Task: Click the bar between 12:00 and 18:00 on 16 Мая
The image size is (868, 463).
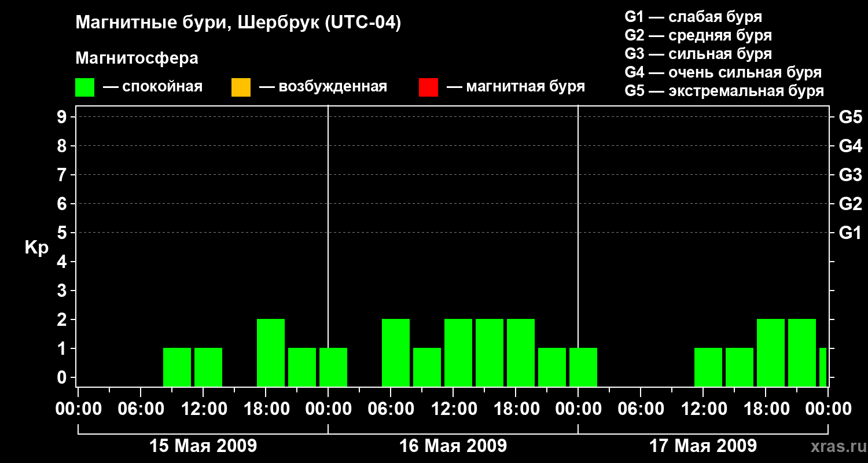Action: click(490, 352)
